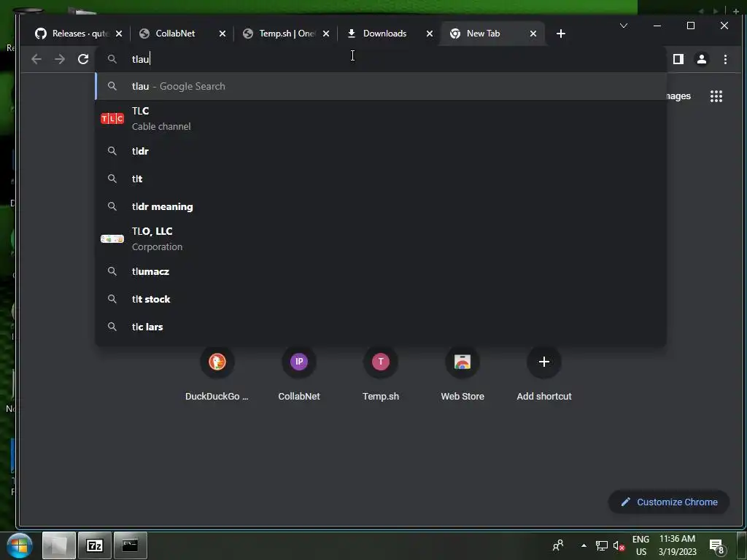Open the notification center with 8 alerts

pyautogui.click(x=717, y=546)
